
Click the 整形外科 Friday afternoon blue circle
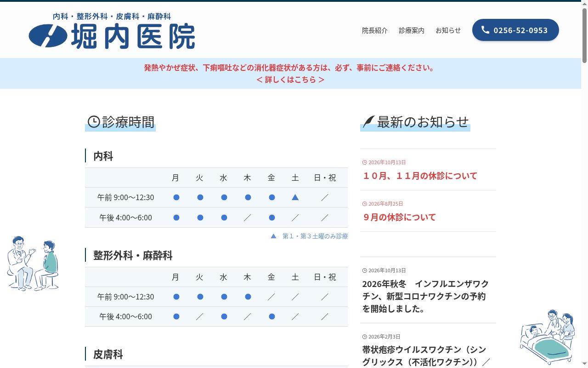tap(272, 316)
